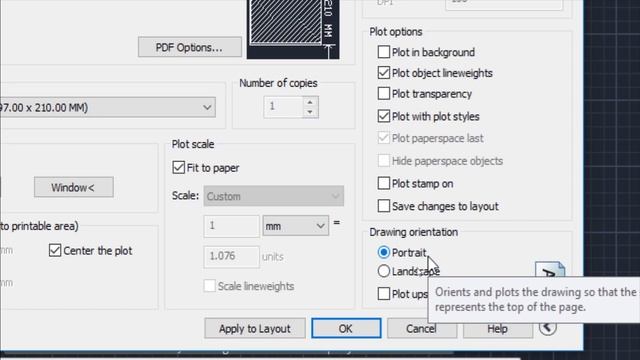Decrease number of copies spinner
This screenshot has height=360, width=640.
pos(310,112)
